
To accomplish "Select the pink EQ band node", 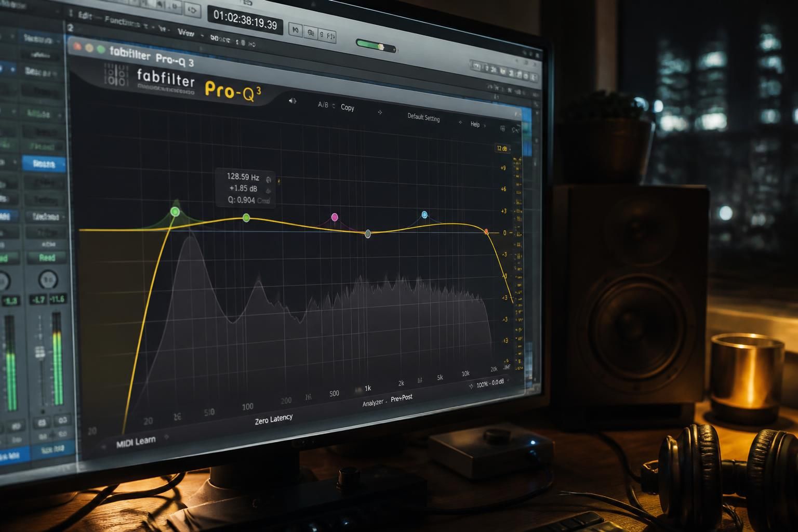I will [x=335, y=217].
